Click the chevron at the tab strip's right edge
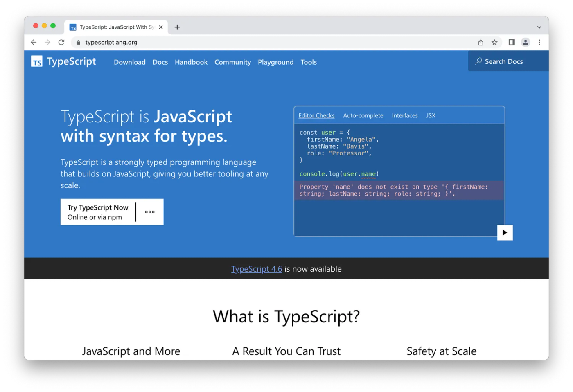Image resolution: width=573 pixels, height=392 pixels. point(539,27)
